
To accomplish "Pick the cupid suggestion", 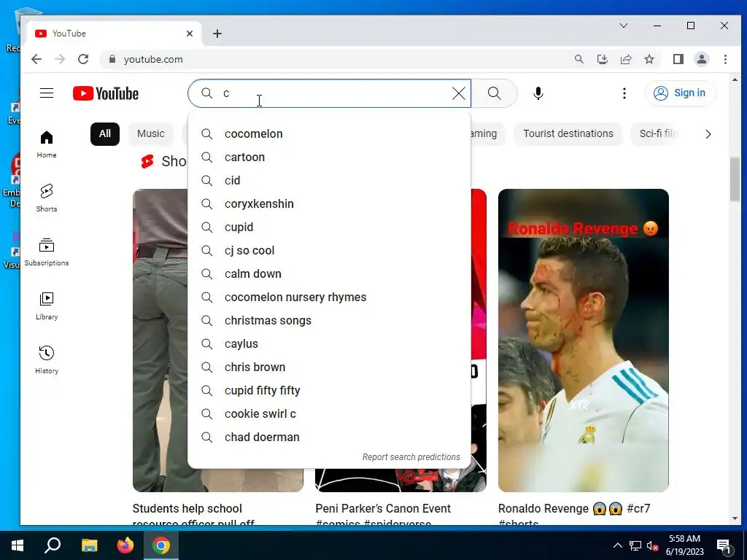I will [329, 227].
